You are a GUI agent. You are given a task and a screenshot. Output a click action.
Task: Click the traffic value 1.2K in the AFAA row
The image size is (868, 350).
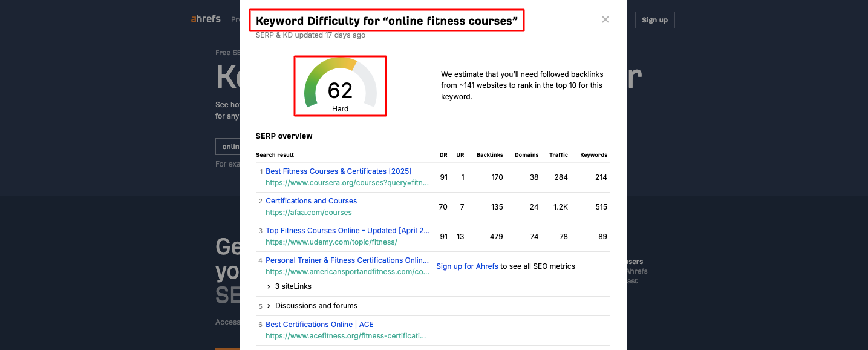pos(561,207)
